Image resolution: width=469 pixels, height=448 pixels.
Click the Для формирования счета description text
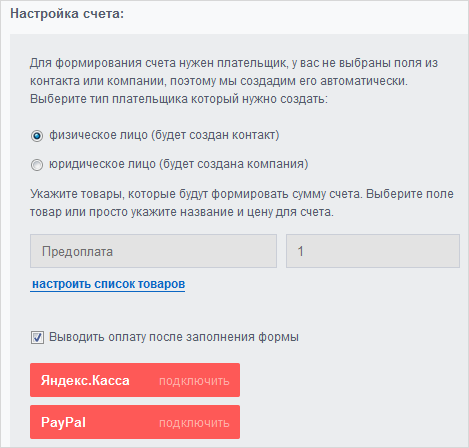point(234,72)
